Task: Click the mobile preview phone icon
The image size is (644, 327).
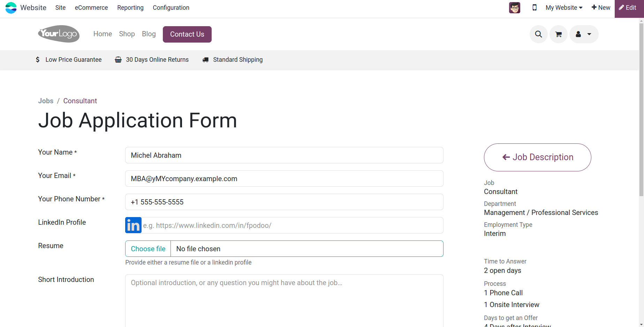Action: pos(534,7)
